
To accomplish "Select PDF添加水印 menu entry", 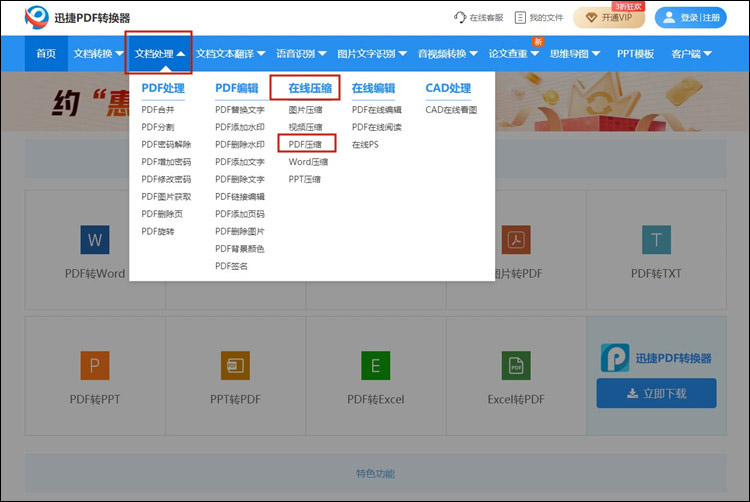I will [240, 127].
